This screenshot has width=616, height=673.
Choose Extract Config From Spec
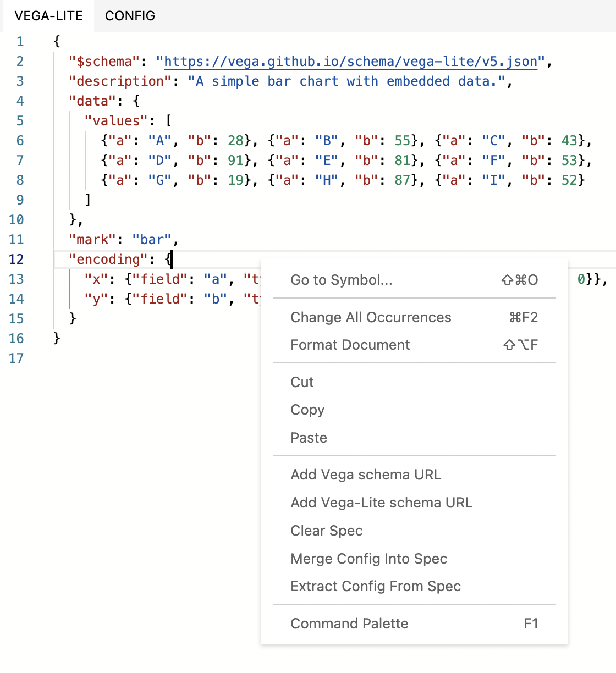(x=375, y=586)
